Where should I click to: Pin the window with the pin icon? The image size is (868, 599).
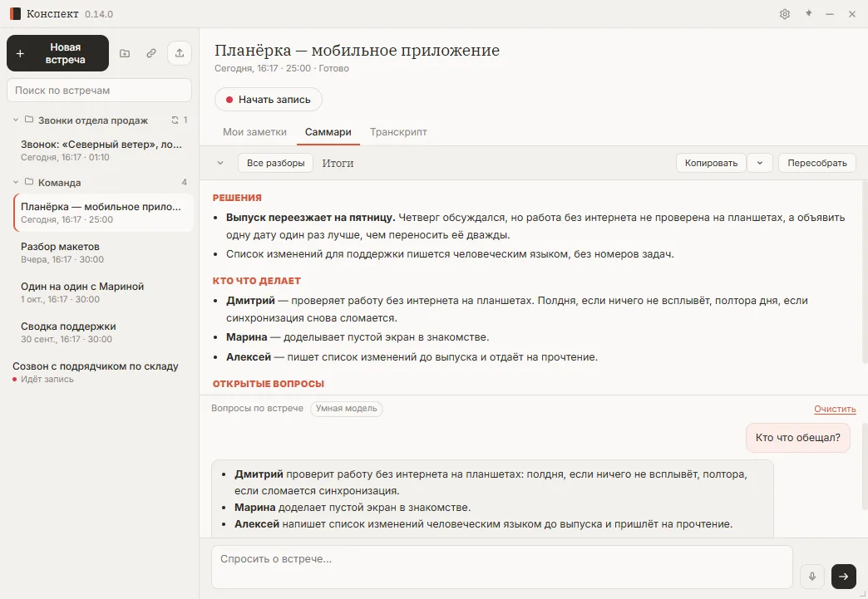808,14
